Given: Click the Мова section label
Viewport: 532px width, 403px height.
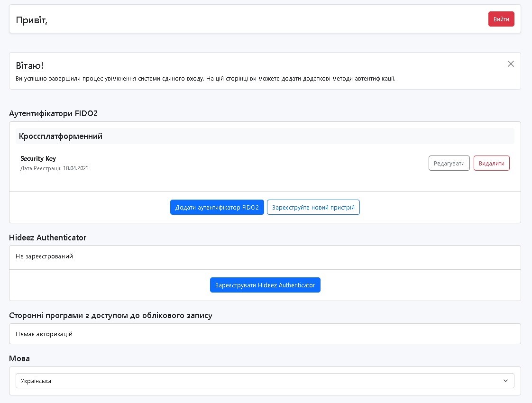Looking at the screenshot, I should pos(19,358).
